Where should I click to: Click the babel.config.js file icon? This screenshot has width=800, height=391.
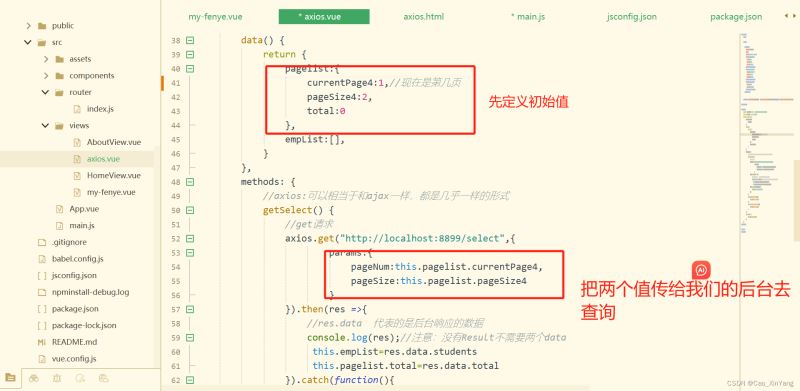pyautogui.click(x=42, y=259)
